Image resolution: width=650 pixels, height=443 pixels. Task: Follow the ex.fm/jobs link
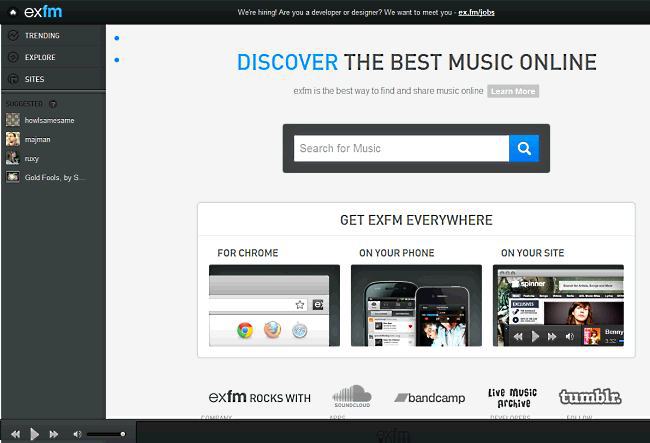point(476,12)
